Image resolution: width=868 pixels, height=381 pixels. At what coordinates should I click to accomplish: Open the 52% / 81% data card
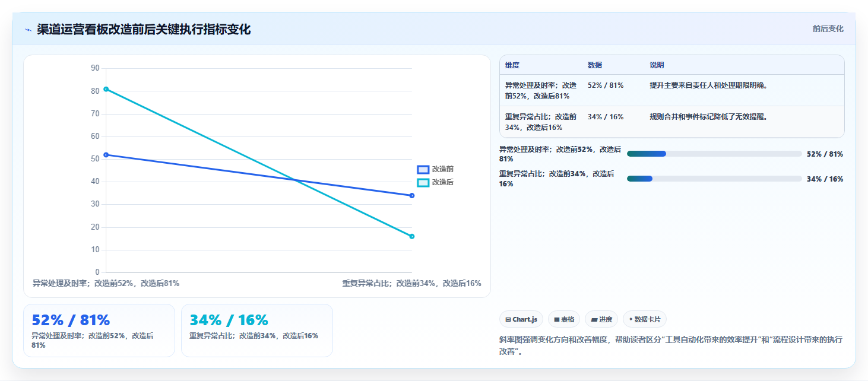pyautogui.click(x=99, y=331)
